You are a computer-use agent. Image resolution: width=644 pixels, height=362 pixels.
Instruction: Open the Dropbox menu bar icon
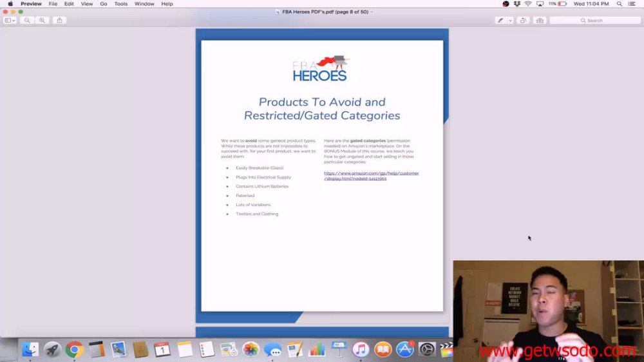click(517, 4)
